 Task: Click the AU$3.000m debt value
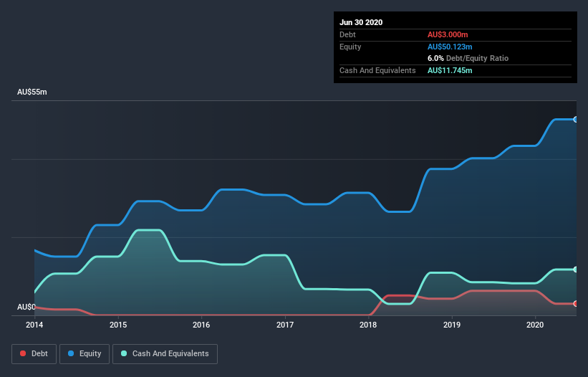pyautogui.click(x=448, y=34)
